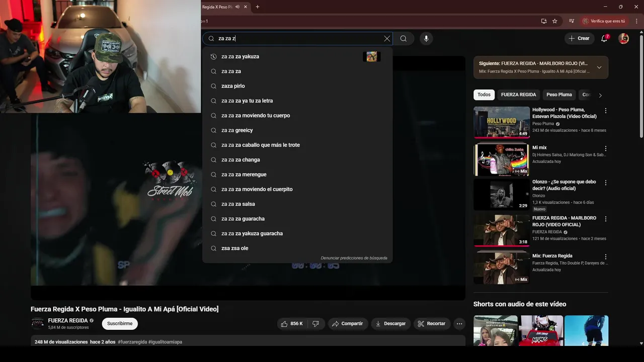Open options menu for Hollywood video
Screen dimensions: 644x362
[606, 111]
